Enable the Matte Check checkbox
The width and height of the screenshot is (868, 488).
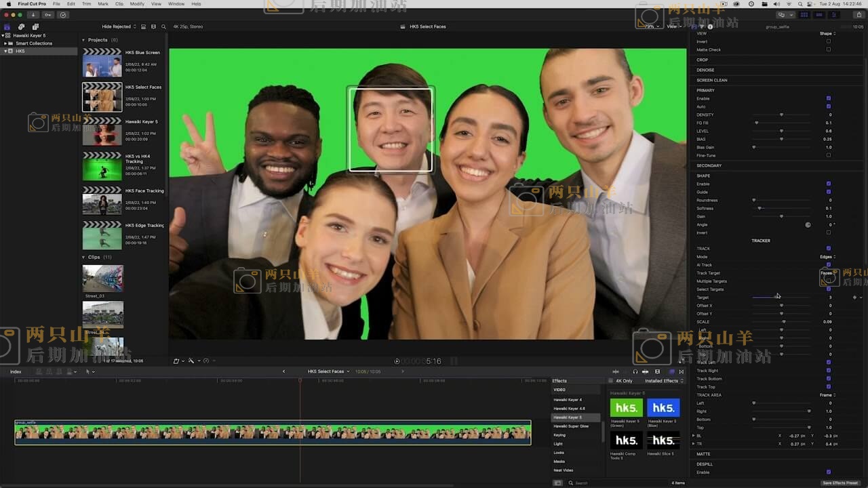pyautogui.click(x=828, y=49)
